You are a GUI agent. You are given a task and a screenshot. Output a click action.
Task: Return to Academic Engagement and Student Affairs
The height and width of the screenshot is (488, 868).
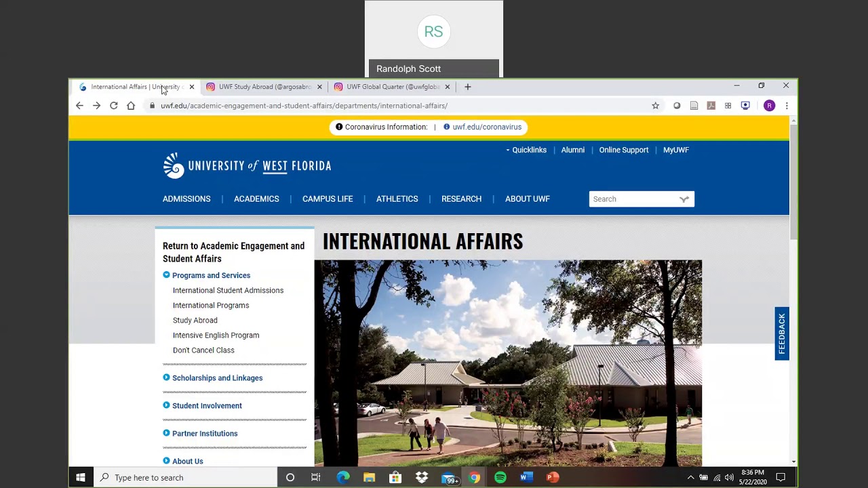tap(233, 252)
